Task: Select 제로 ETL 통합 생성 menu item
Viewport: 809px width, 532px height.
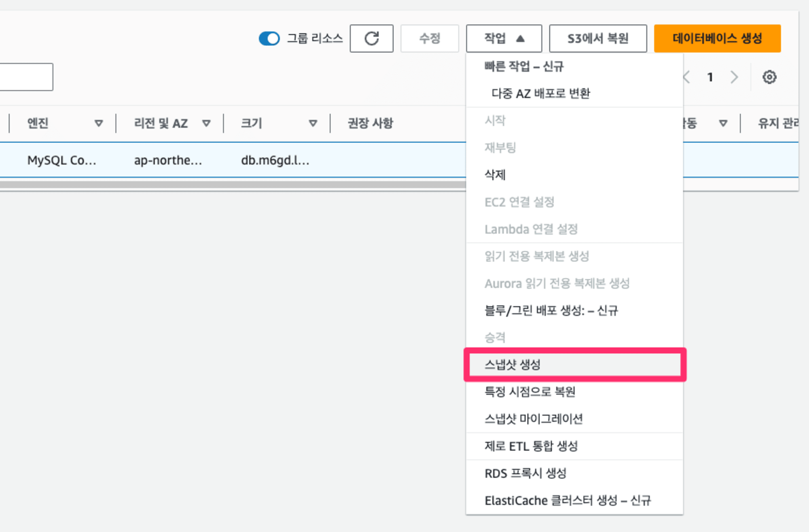Action: pyautogui.click(x=574, y=446)
